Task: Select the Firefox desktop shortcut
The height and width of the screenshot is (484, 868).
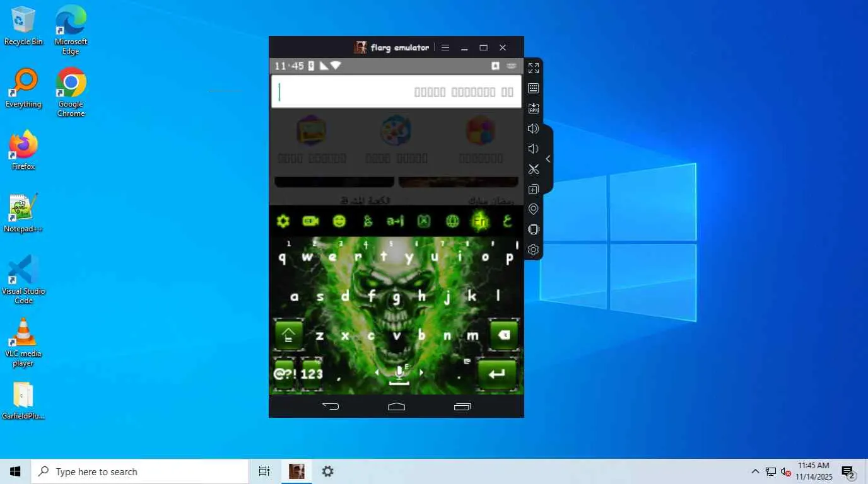Action: click(23, 151)
